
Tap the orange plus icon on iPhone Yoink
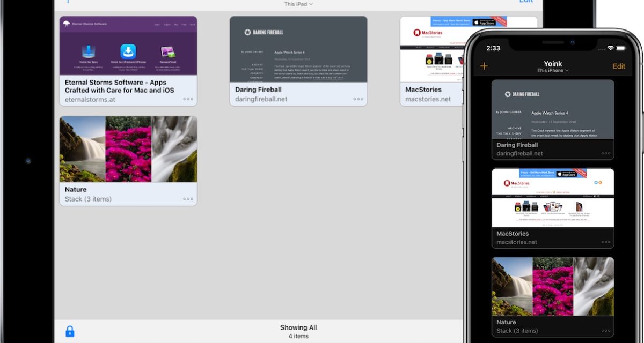click(484, 66)
